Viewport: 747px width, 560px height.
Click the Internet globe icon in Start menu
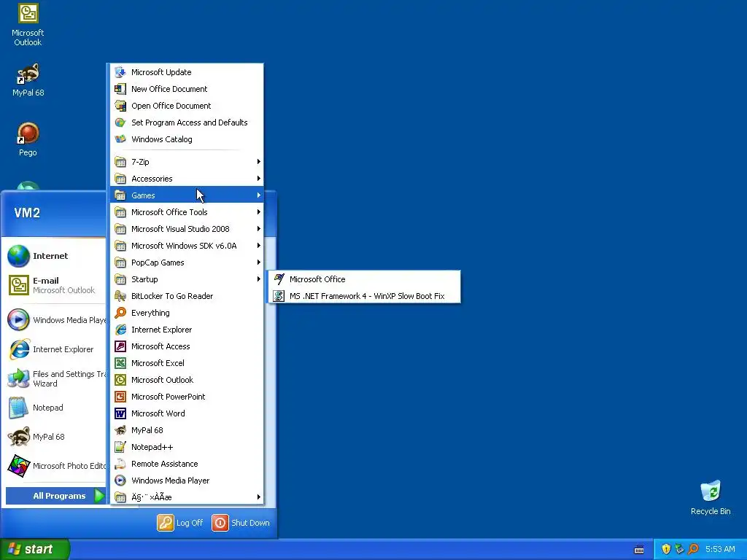click(x=18, y=256)
